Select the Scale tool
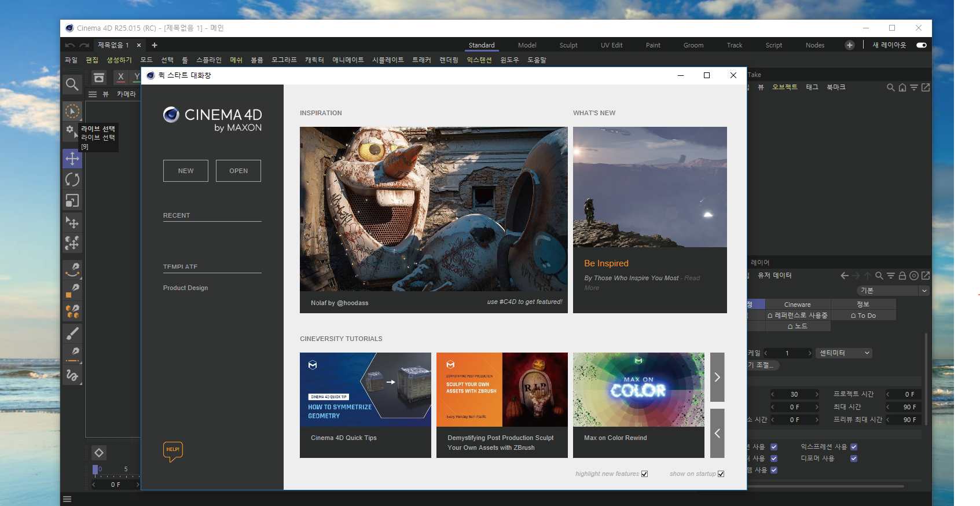This screenshot has height=506, width=980. click(72, 201)
